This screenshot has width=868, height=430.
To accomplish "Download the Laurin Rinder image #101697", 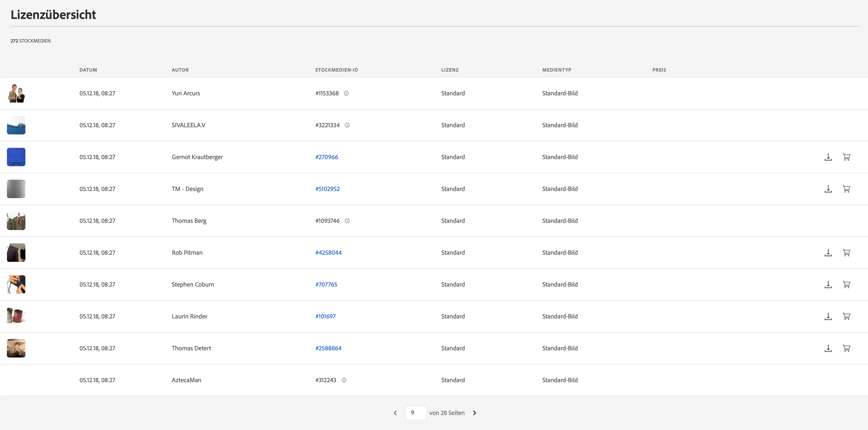I will coord(828,316).
